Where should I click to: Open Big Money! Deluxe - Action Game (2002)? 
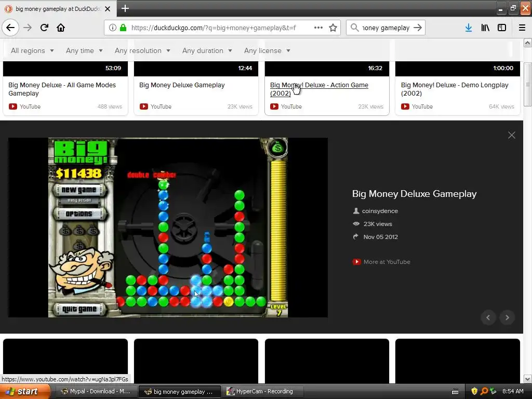pos(319,89)
